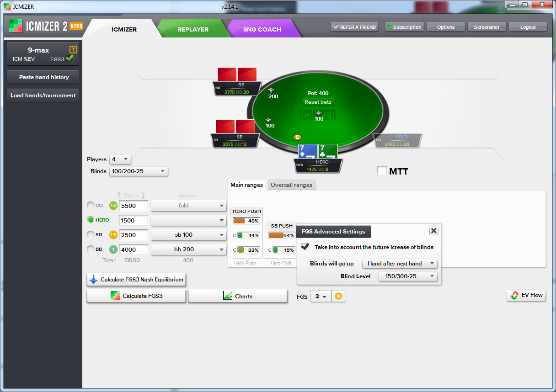The width and height of the screenshot is (556, 392).
Task: Click the BB player's face-down cards
Action: click(x=237, y=74)
